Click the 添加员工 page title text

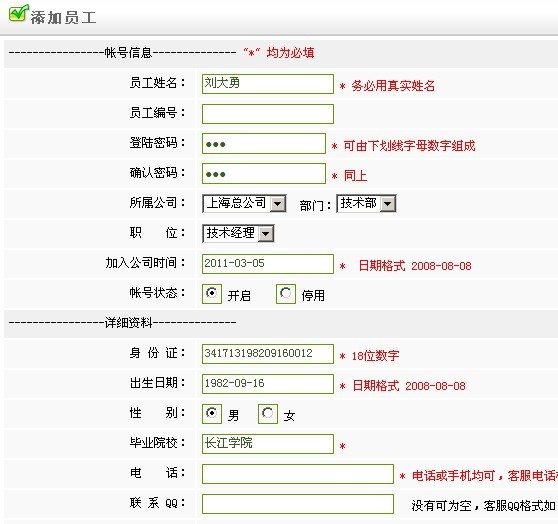[63, 18]
